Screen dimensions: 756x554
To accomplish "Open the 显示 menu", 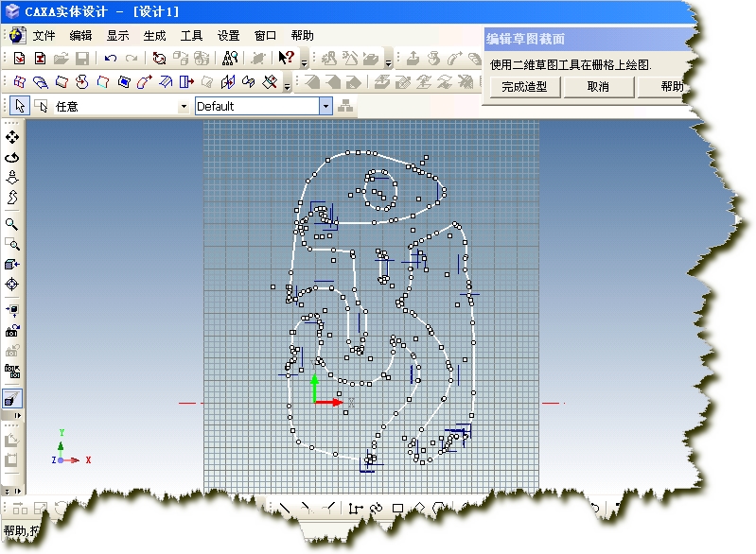I will coord(117,36).
